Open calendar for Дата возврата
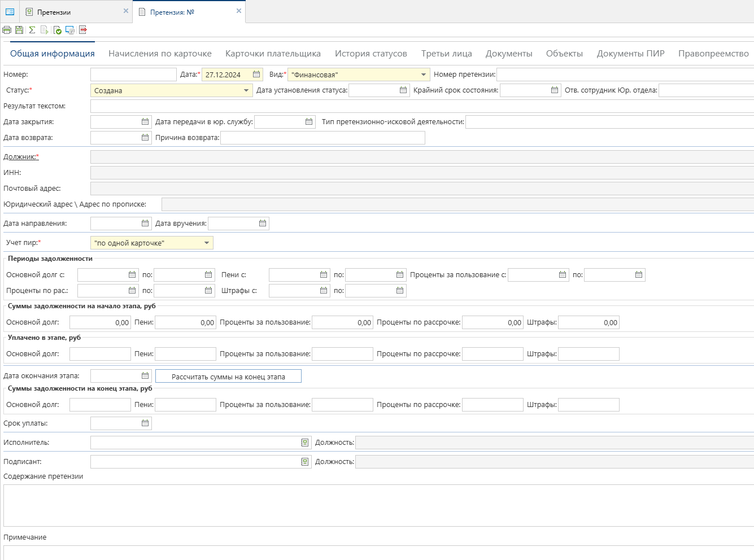This screenshot has height=560, width=754. pyautogui.click(x=145, y=138)
